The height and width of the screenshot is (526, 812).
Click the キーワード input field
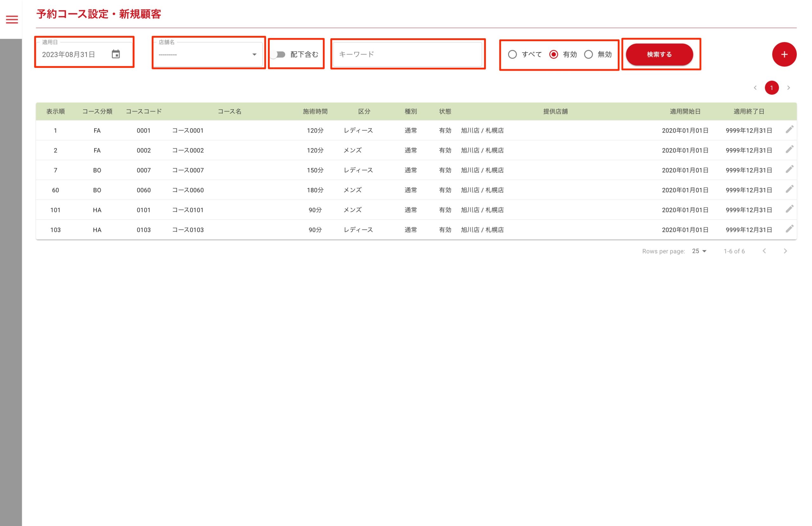(x=407, y=55)
